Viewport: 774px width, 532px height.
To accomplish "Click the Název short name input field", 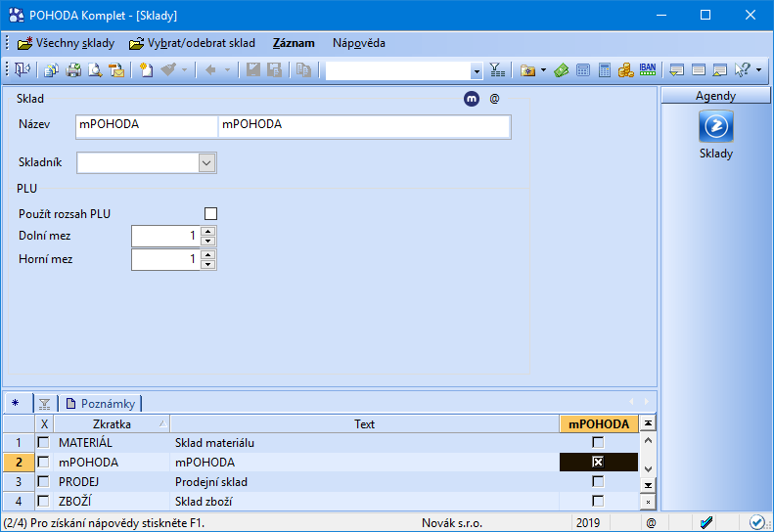I will [147, 127].
